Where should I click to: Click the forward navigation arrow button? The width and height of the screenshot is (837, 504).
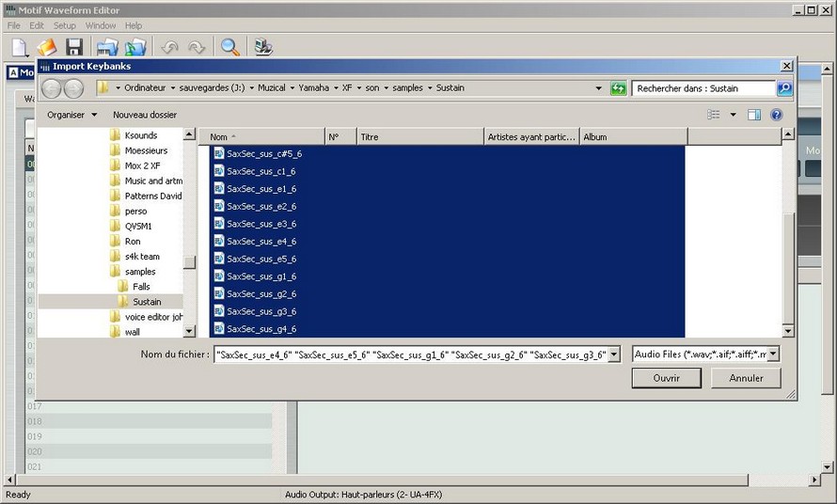point(74,88)
